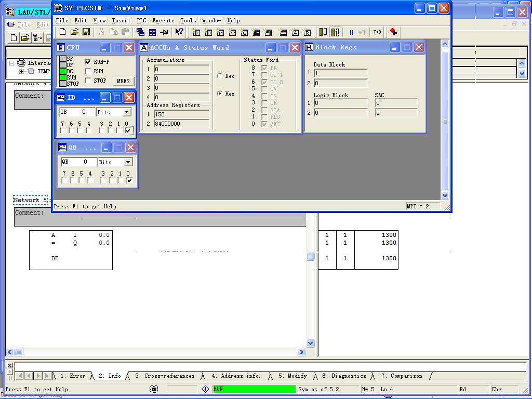
Task: Switch to the 3: Cross-references tab
Action: pos(165,376)
